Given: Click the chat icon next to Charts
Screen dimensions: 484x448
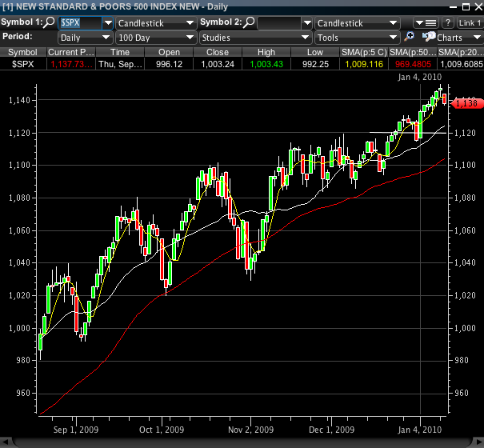Looking at the screenshot, I should (x=428, y=37).
